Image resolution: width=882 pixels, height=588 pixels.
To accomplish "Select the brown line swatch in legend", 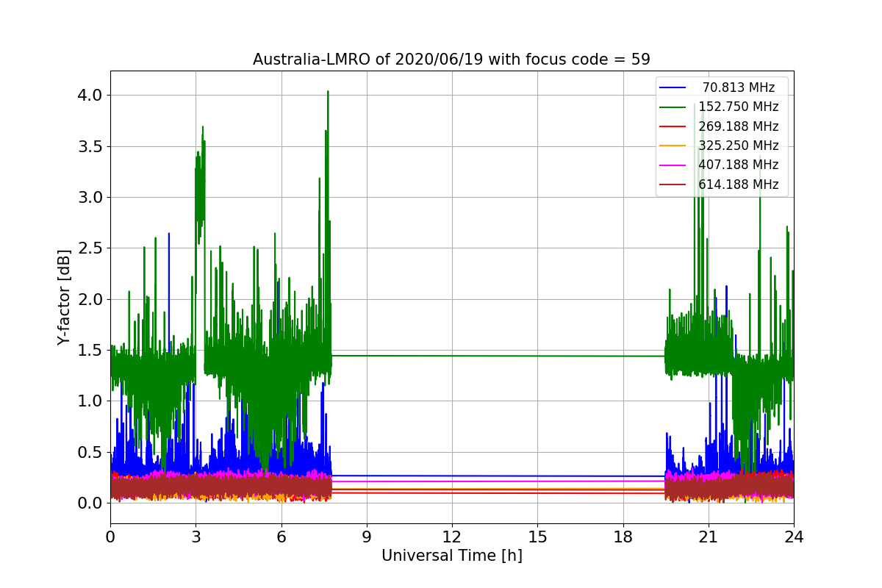I will click(673, 184).
